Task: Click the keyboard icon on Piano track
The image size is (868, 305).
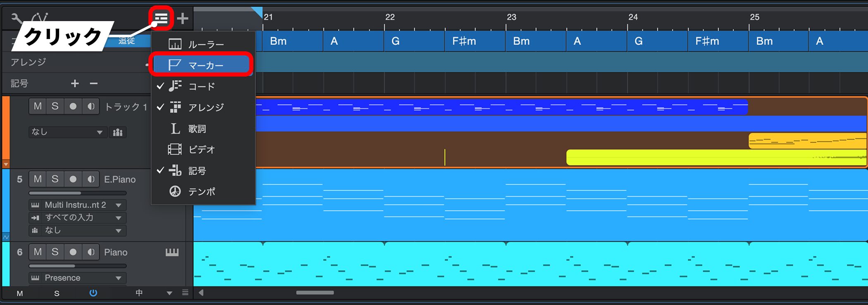Action: coord(172,252)
